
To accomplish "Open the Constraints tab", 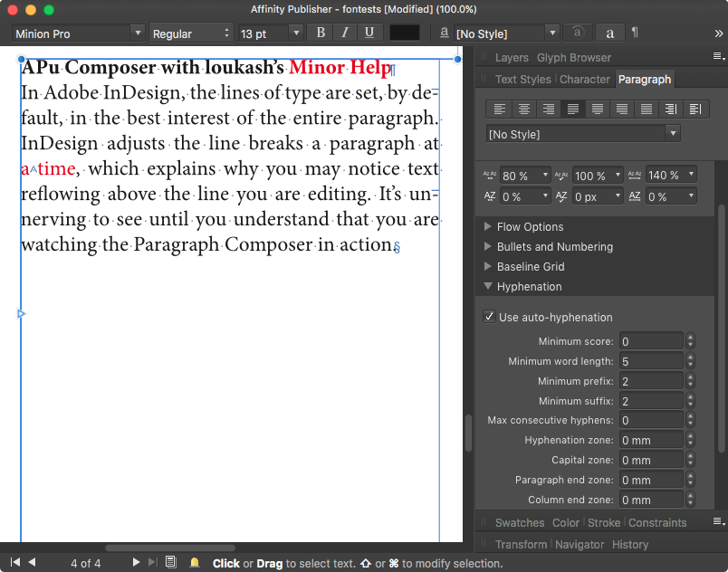I will [x=657, y=523].
